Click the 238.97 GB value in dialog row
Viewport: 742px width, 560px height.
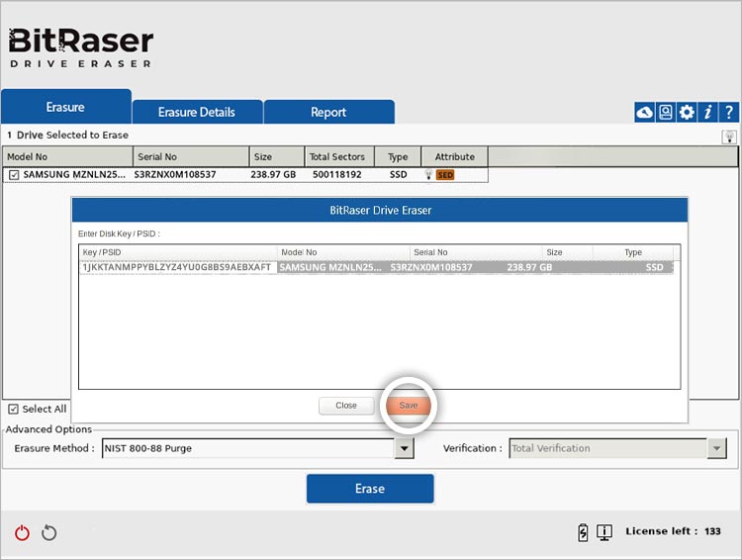click(x=529, y=267)
